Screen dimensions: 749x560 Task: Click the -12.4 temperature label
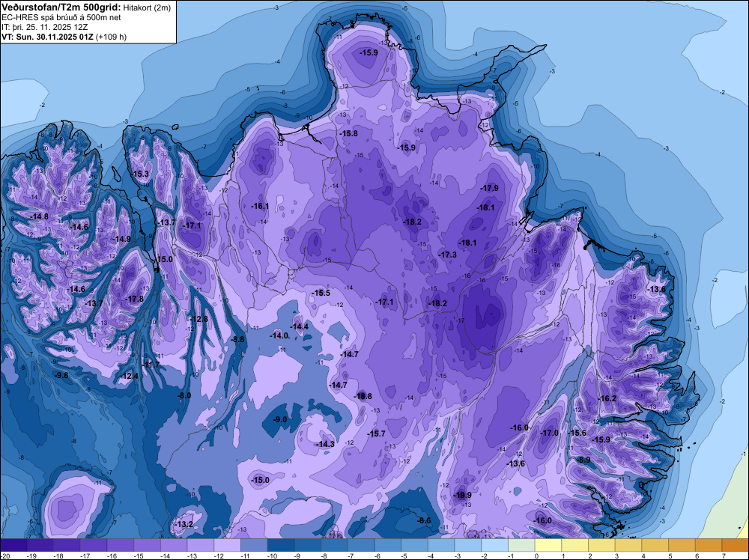coord(130,376)
